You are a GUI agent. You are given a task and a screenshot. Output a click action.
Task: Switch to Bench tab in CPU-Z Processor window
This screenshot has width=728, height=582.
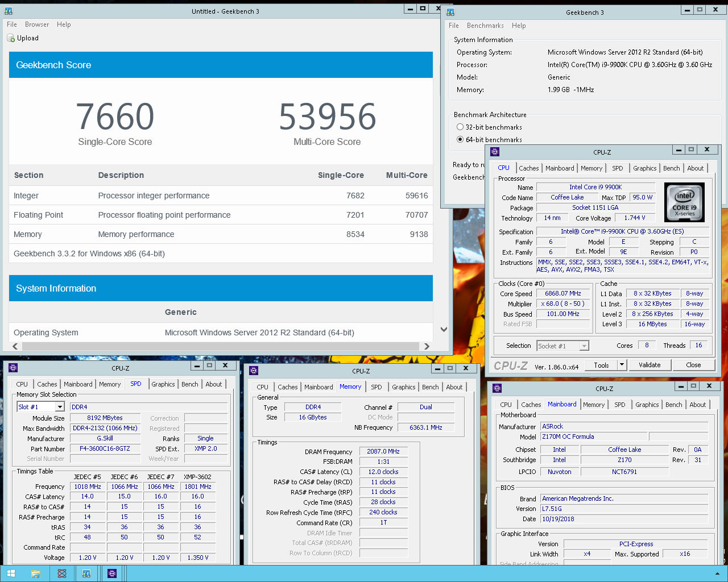[x=671, y=168]
